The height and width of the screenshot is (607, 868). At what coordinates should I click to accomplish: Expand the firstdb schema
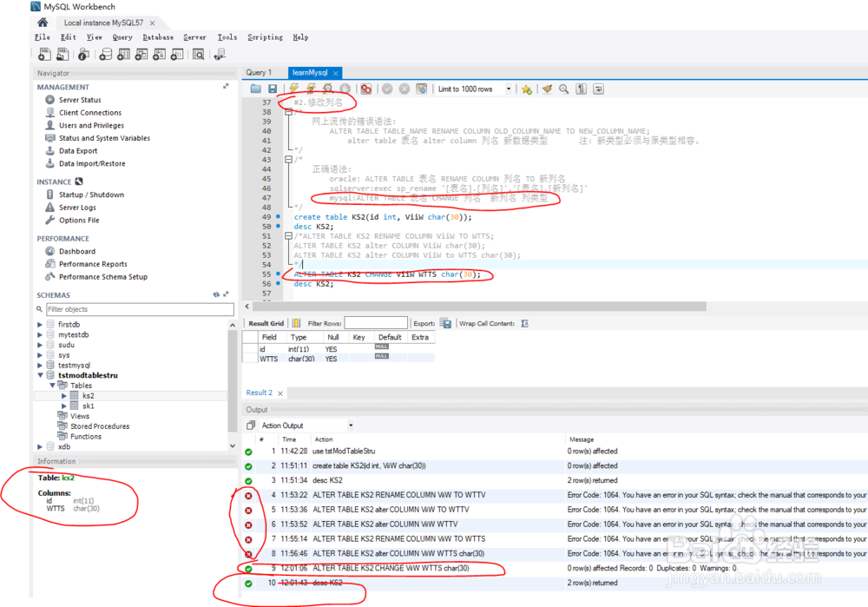tap(40, 325)
